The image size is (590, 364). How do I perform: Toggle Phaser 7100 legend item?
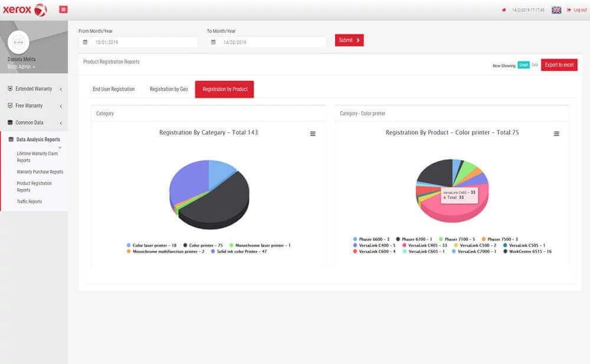(x=457, y=240)
